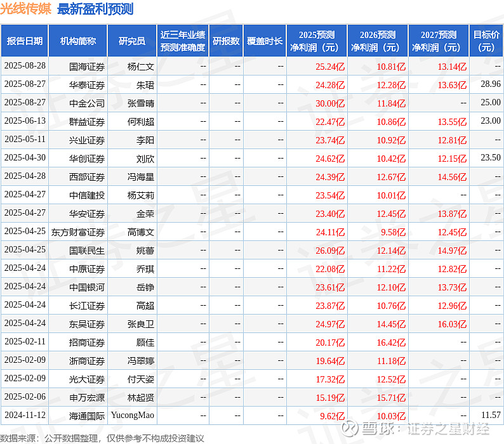Click target price 23.00

[491, 121]
